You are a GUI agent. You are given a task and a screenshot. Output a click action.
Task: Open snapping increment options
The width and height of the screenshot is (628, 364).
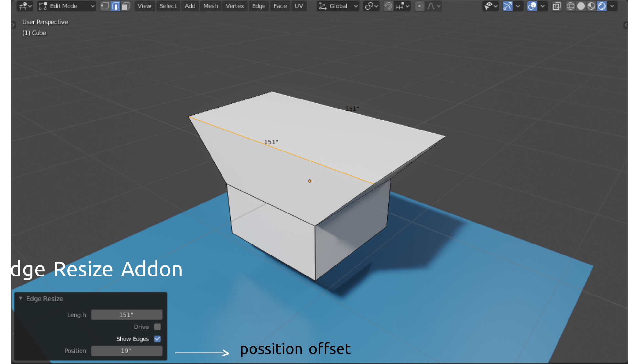(x=403, y=6)
